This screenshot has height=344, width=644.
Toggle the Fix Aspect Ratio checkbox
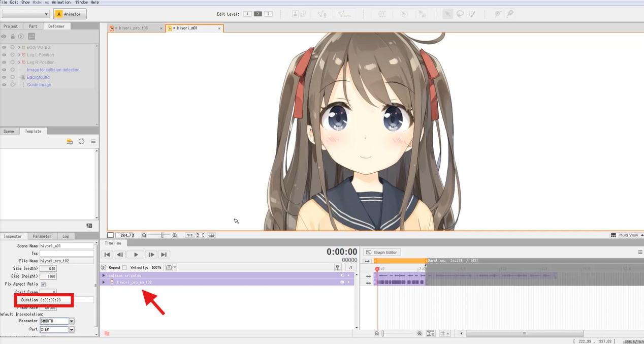[x=43, y=284]
